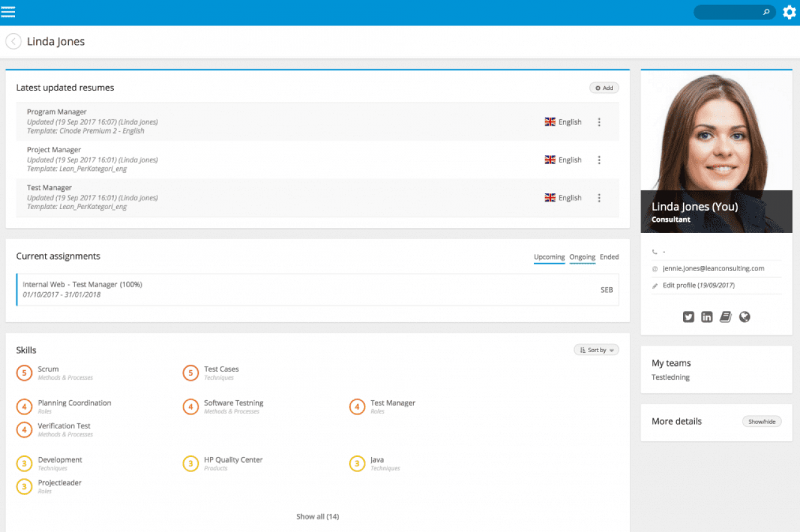Screen dimensions: 800x532
Task: Open Linda's Twitter profile icon
Action: click(x=688, y=317)
